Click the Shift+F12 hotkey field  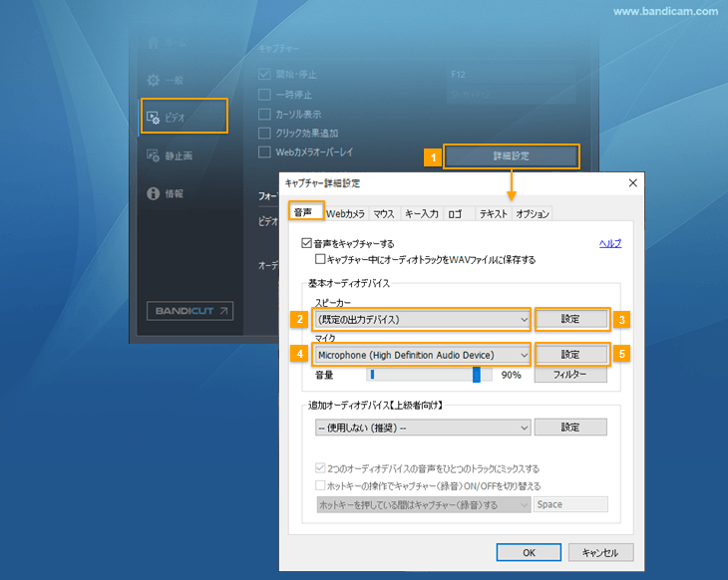(x=510, y=95)
